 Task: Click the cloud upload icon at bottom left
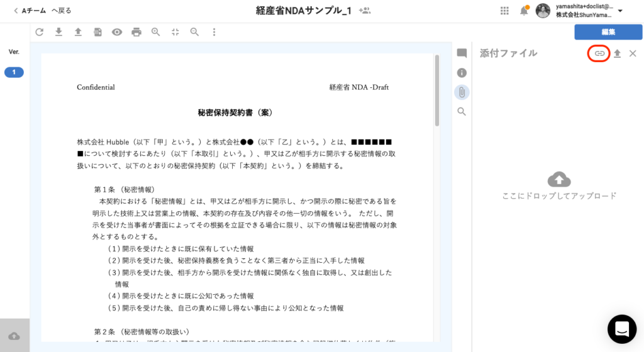pos(14,336)
